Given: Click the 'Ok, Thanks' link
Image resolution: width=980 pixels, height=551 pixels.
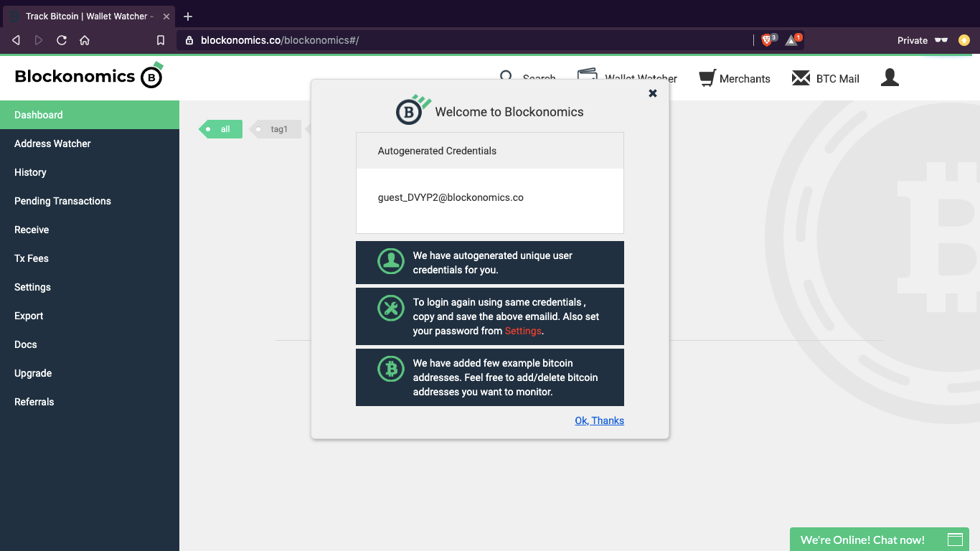Looking at the screenshot, I should pos(600,420).
